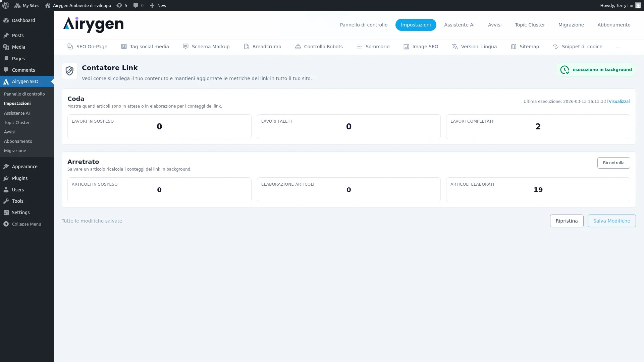Go to the Topic Cluster top tab

pyautogui.click(x=530, y=25)
